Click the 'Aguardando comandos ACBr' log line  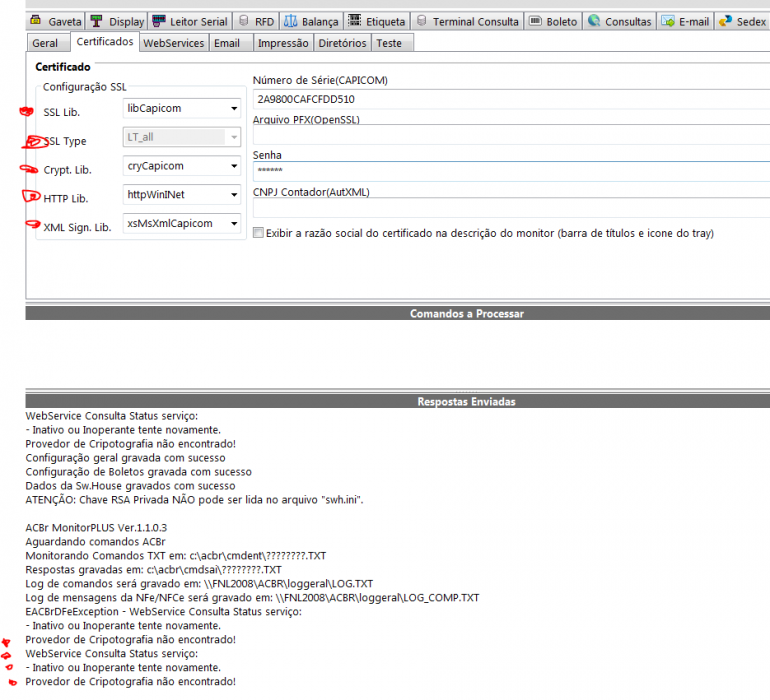[95, 542]
